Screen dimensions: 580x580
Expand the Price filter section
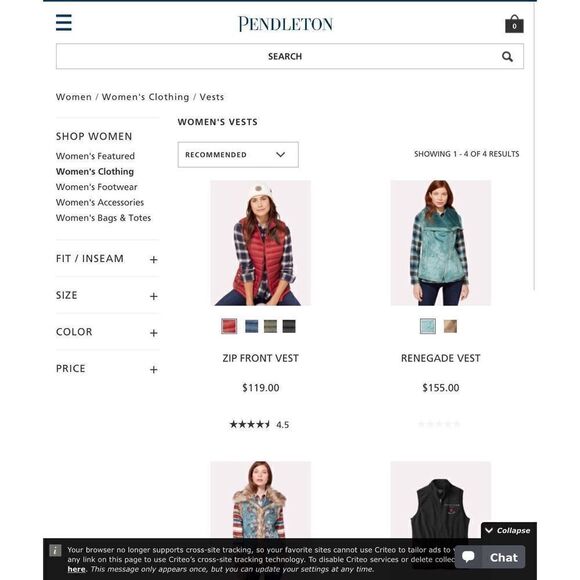107,368
